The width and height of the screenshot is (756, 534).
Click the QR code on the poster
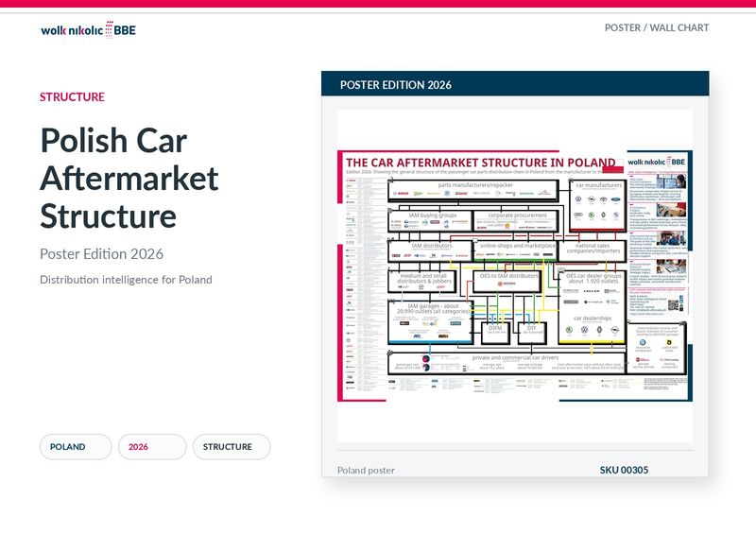[x=674, y=305]
